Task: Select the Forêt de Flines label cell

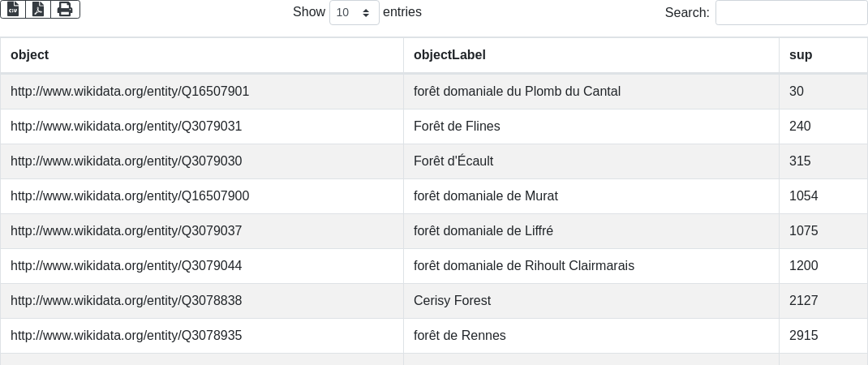Action: click(457, 127)
